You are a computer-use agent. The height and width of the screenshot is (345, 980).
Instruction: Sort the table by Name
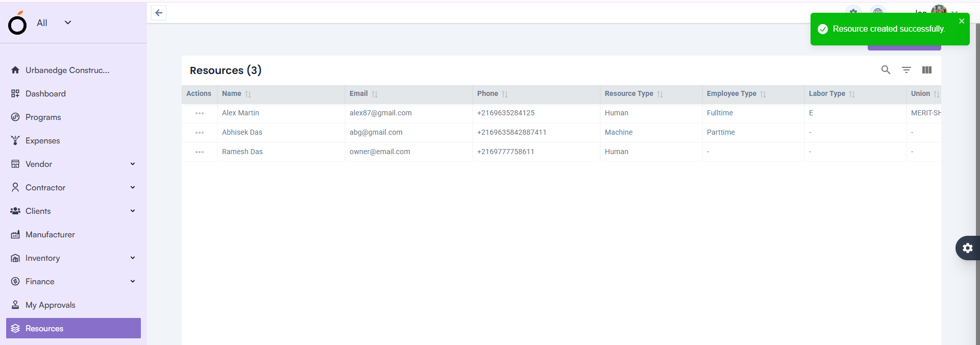coord(248,94)
